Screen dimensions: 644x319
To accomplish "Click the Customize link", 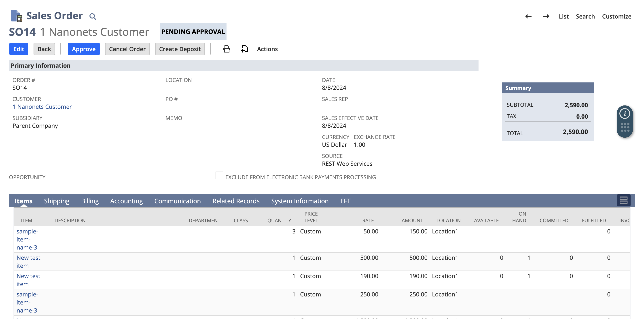I will click(x=617, y=16).
